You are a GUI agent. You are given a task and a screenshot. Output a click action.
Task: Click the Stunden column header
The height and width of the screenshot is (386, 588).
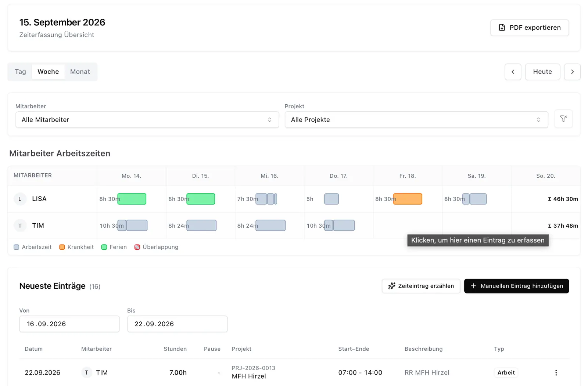(175, 349)
